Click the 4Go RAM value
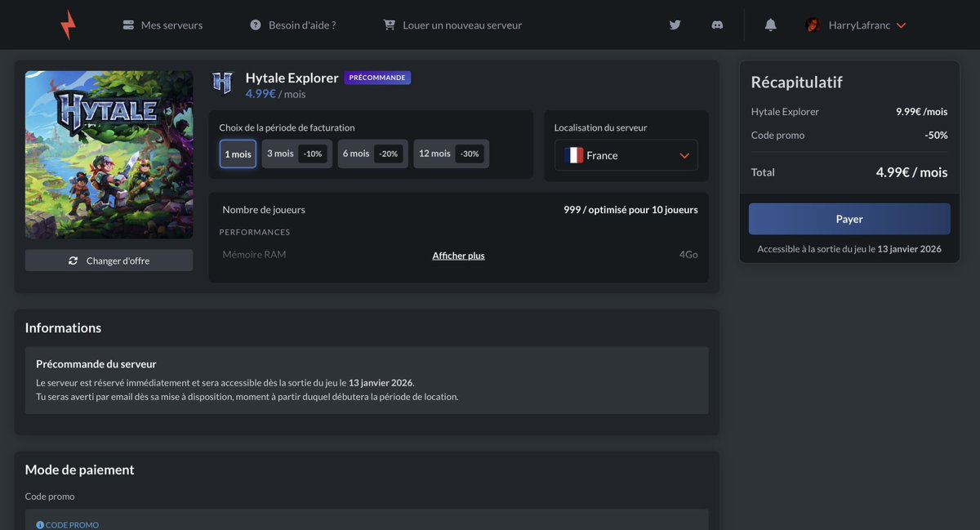The height and width of the screenshot is (530, 980). coord(688,255)
